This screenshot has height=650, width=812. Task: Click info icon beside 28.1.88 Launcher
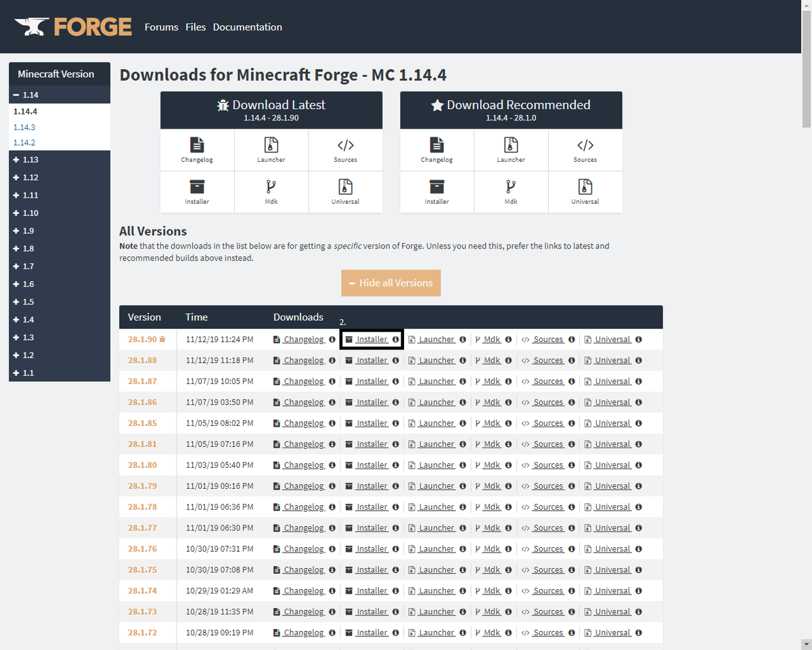coord(463,361)
